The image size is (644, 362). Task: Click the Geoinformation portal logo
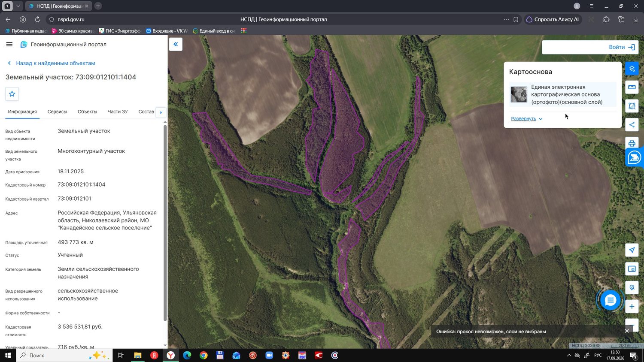coord(24,44)
